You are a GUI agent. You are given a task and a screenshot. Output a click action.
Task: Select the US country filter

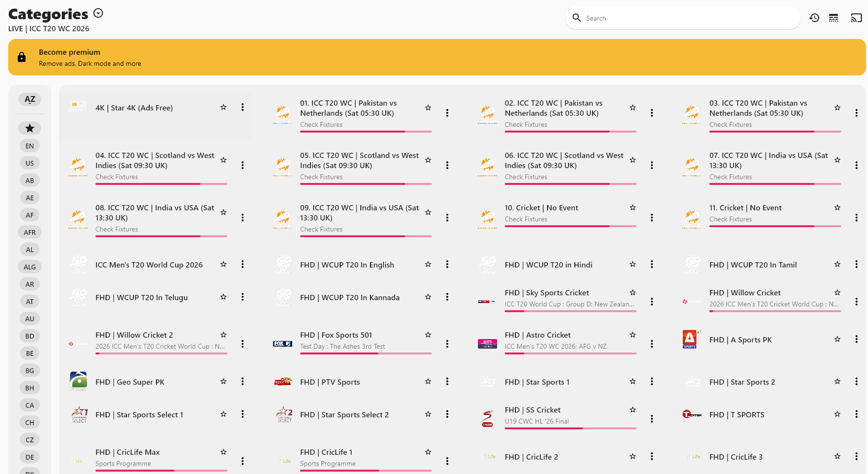coord(30,163)
